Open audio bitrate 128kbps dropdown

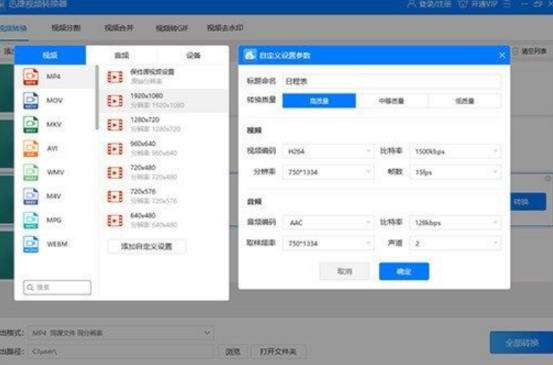pyautogui.click(x=455, y=223)
